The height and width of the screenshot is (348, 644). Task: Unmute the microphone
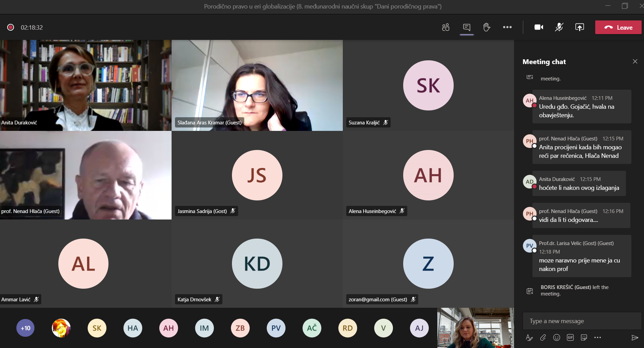tap(559, 27)
